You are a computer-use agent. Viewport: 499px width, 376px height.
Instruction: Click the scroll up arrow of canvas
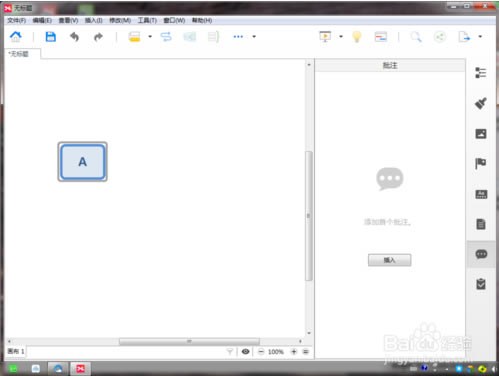(x=309, y=65)
